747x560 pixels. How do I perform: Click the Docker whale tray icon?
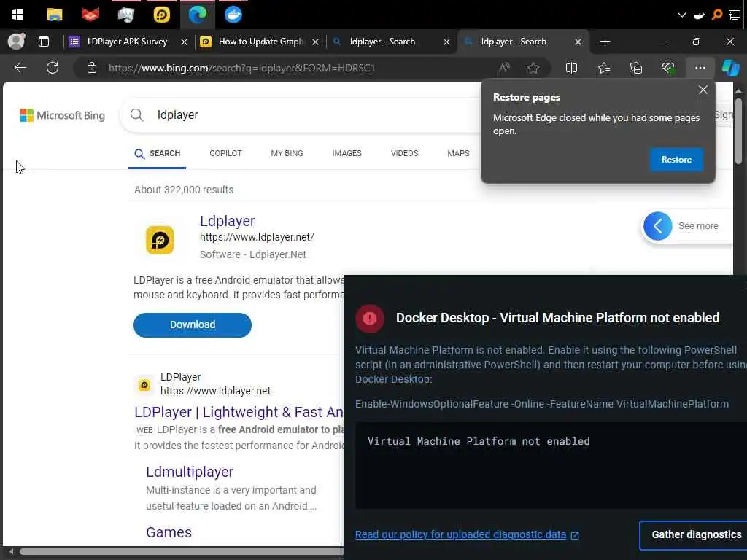[x=700, y=15]
